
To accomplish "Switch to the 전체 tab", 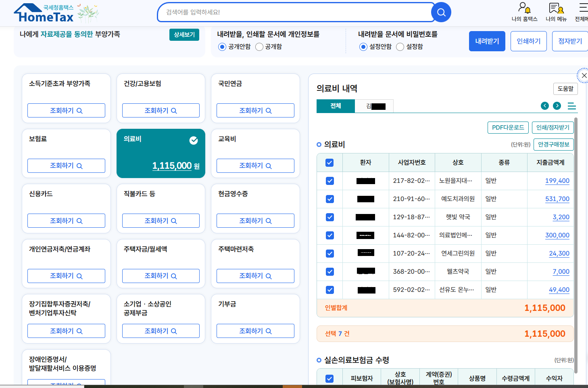I will click(x=336, y=106).
